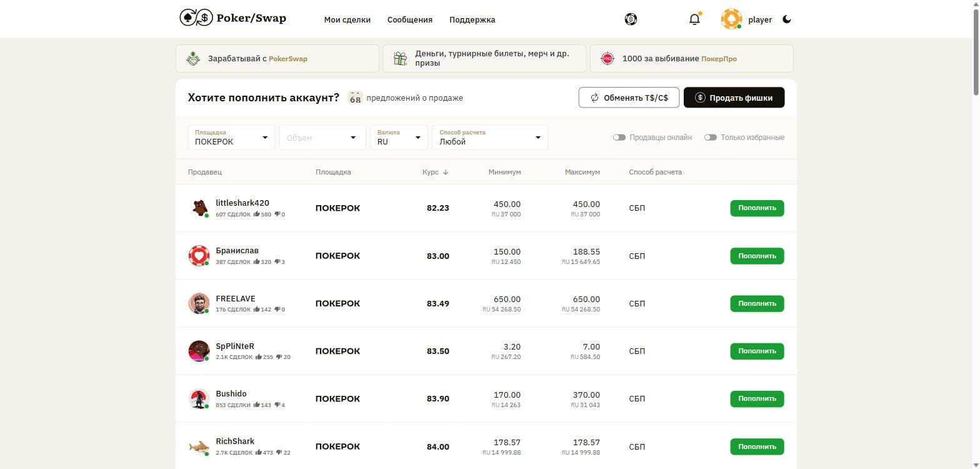The width and height of the screenshot is (980, 469).
Task: Click the Максимум column header
Action: point(582,172)
